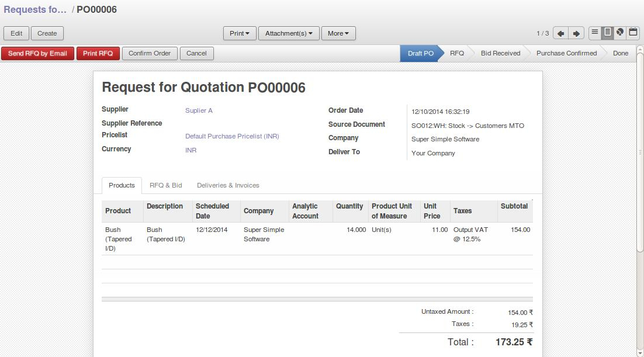Open the calendar view icon
Image resolution: width=644 pixels, height=357 pixels.
[x=633, y=33]
